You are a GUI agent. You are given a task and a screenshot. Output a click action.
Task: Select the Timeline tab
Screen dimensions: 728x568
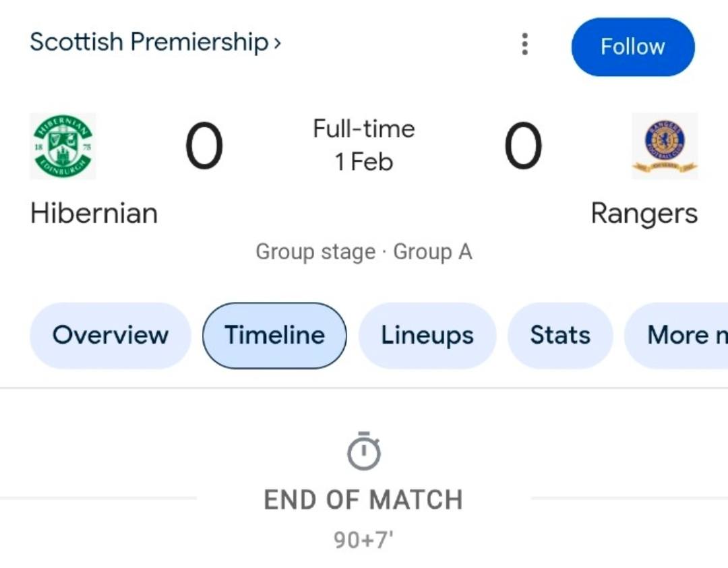274,335
